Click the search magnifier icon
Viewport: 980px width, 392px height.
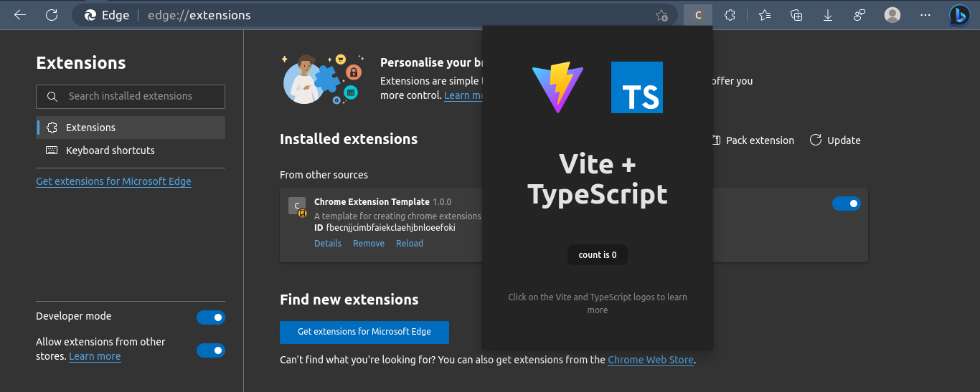52,96
